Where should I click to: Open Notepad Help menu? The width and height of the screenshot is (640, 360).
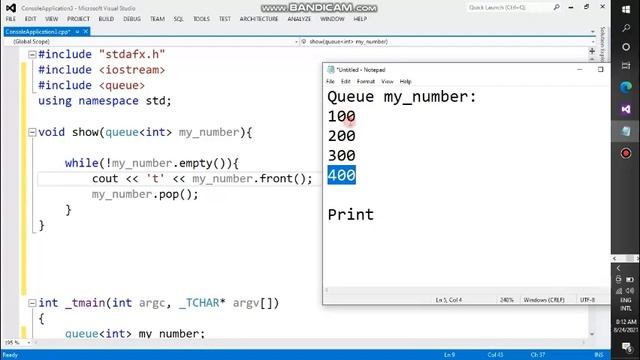405,82
